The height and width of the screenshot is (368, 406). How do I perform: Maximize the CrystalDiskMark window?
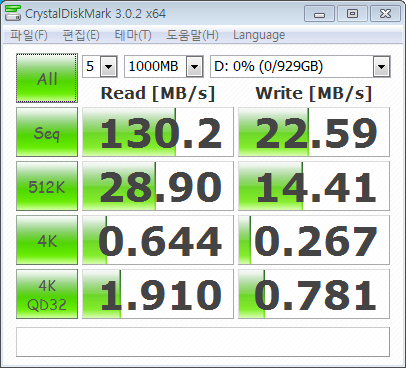click(x=352, y=14)
